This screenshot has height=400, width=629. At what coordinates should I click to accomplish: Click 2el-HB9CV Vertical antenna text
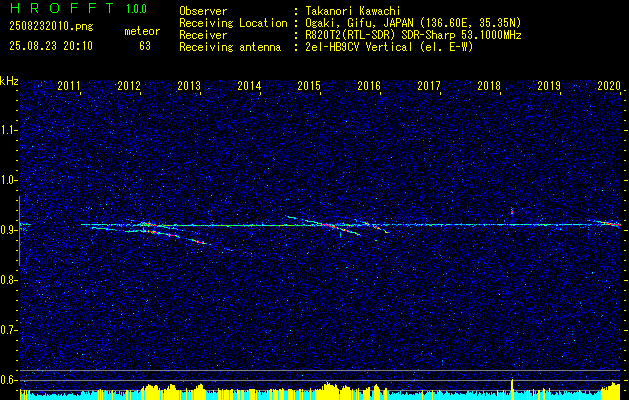point(389,47)
